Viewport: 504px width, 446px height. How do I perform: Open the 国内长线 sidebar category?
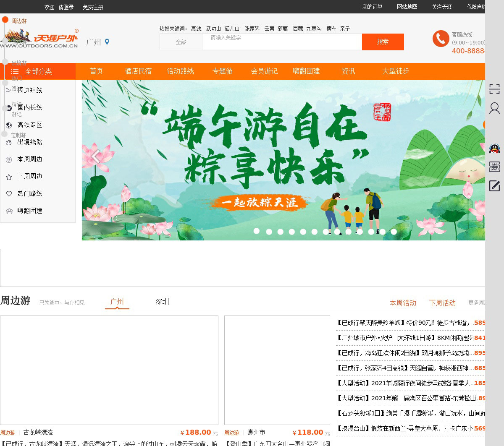click(x=30, y=108)
